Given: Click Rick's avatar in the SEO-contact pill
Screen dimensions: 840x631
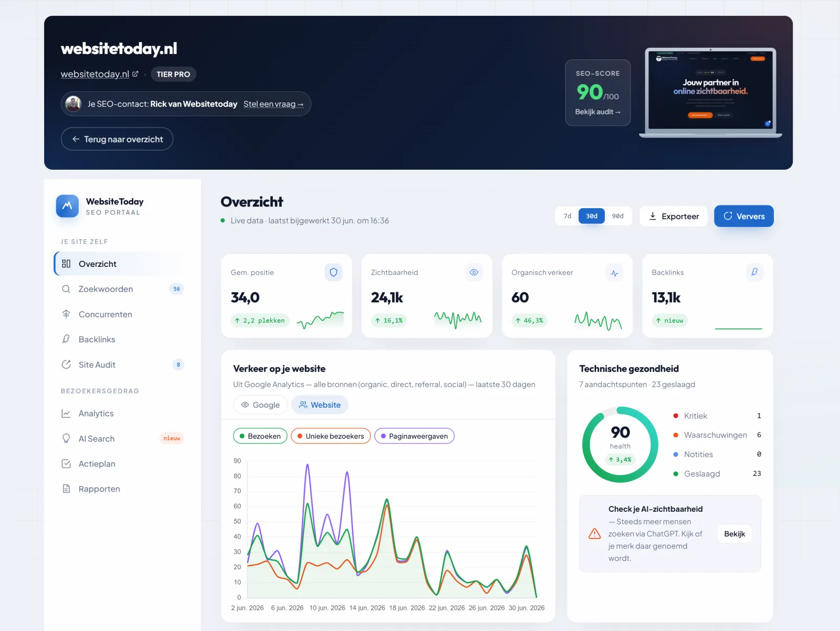Looking at the screenshot, I should coord(73,104).
